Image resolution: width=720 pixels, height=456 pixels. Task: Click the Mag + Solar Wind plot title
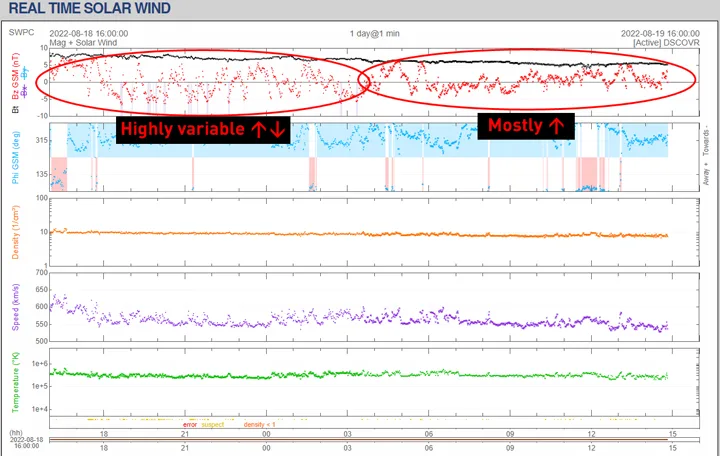(x=83, y=43)
